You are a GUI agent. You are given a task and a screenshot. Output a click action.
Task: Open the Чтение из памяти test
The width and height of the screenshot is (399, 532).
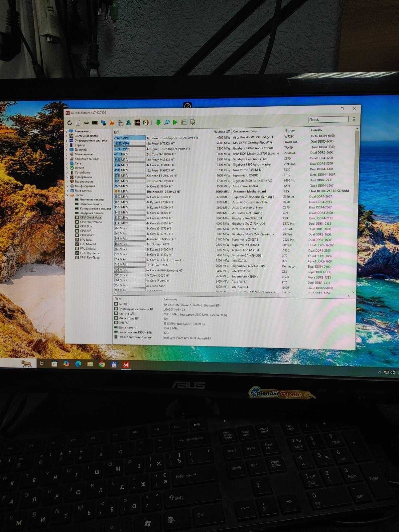92,199
